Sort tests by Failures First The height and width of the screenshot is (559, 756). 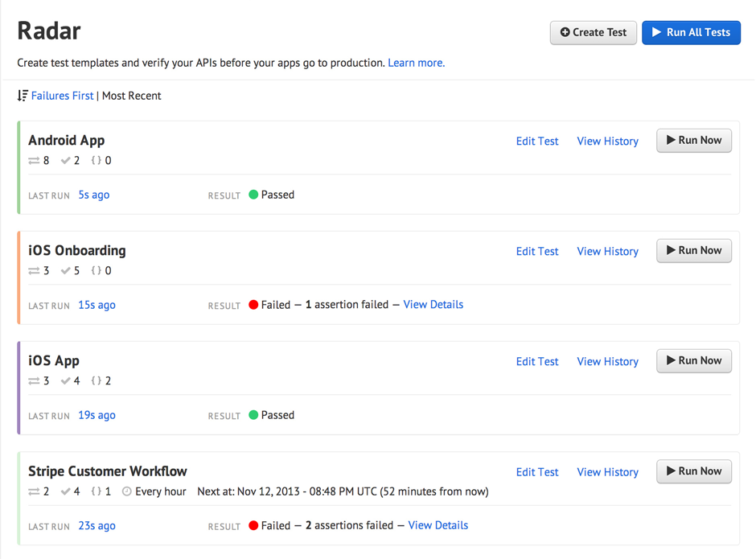click(62, 96)
